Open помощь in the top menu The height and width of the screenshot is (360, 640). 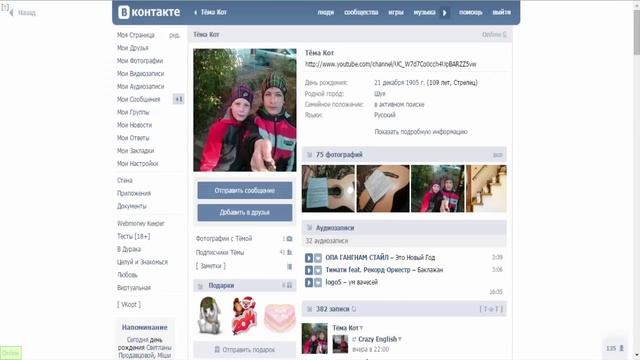(x=470, y=13)
